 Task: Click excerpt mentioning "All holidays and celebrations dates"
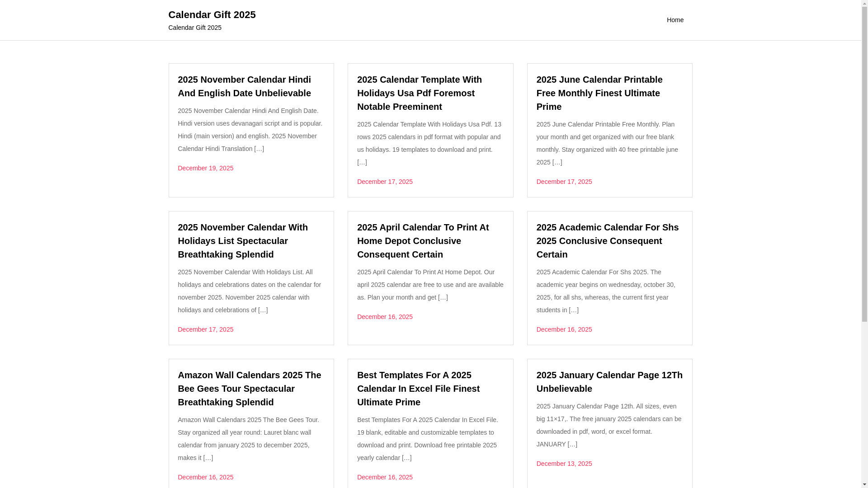point(250,291)
